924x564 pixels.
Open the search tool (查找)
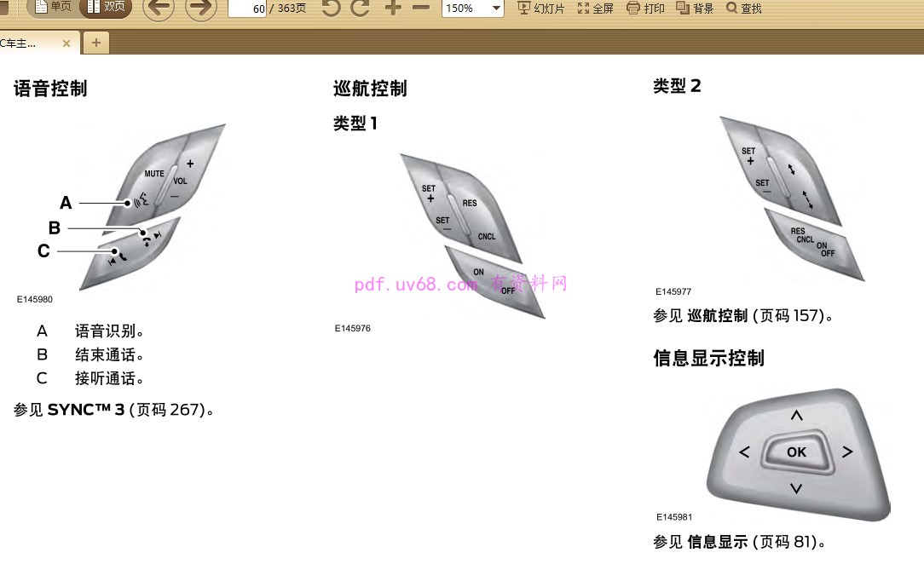pos(743,9)
